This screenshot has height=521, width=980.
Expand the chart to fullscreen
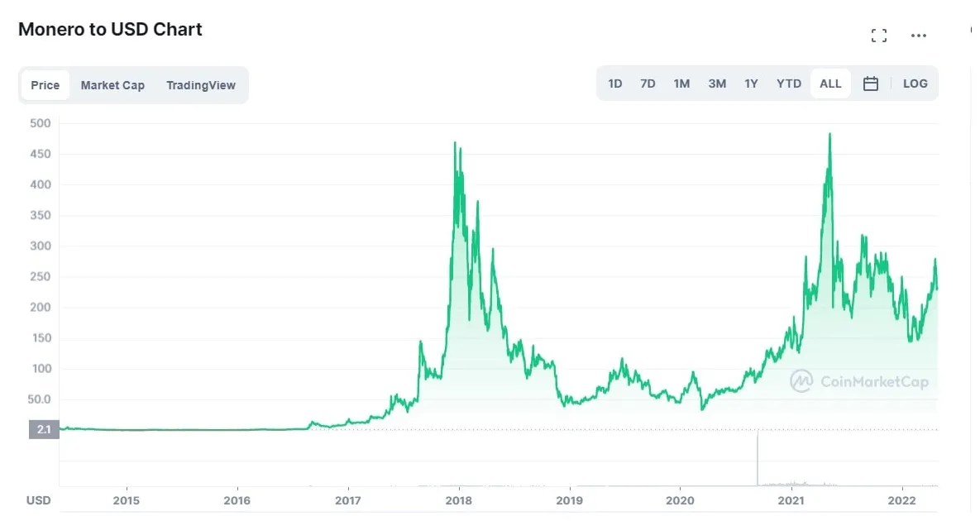[x=878, y=35]
